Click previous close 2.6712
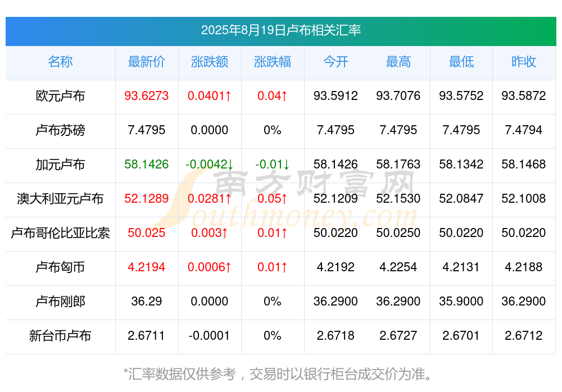 [x=524, y=335]
